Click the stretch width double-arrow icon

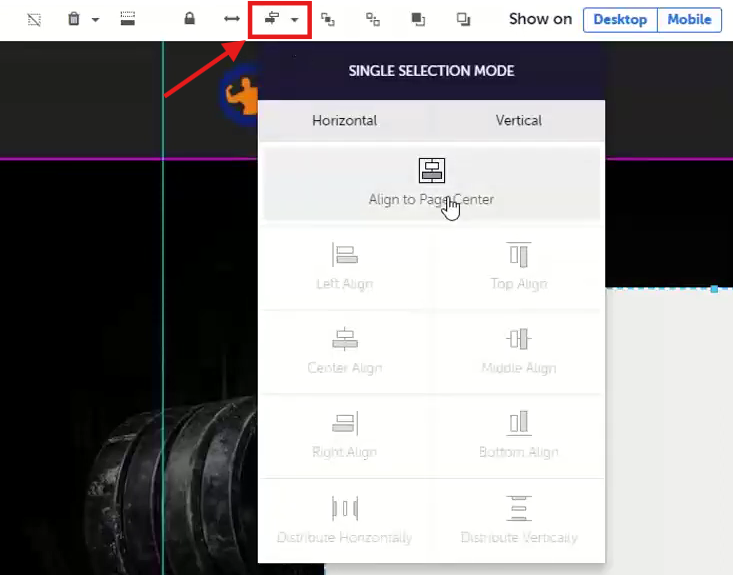(232, 19)
